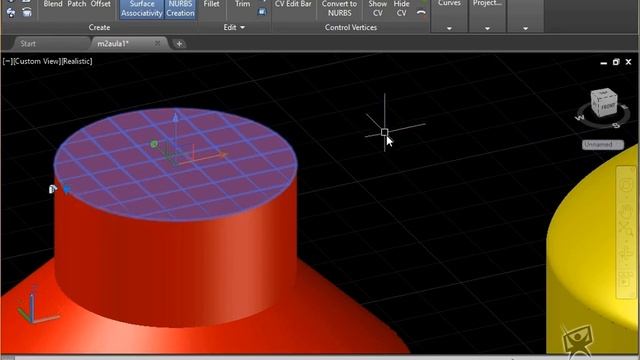Click Convert to NURBS
Viewport: 640px width, 360px height.
pos(339,9)
